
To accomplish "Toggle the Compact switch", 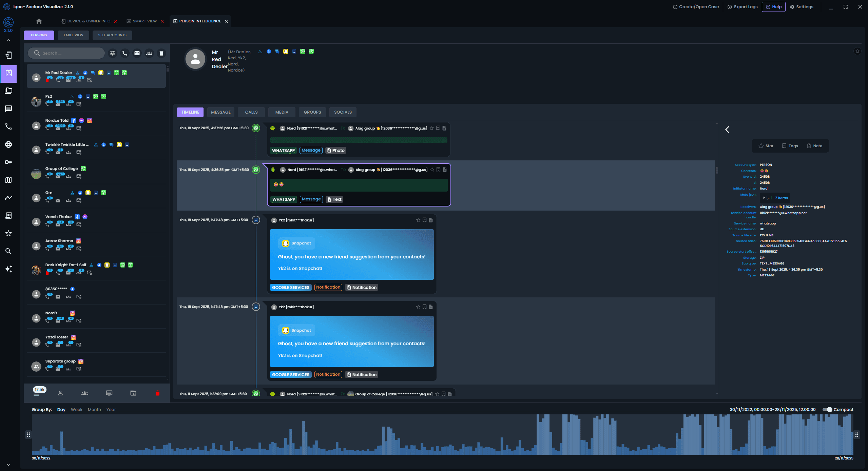I will pos(827,410).
